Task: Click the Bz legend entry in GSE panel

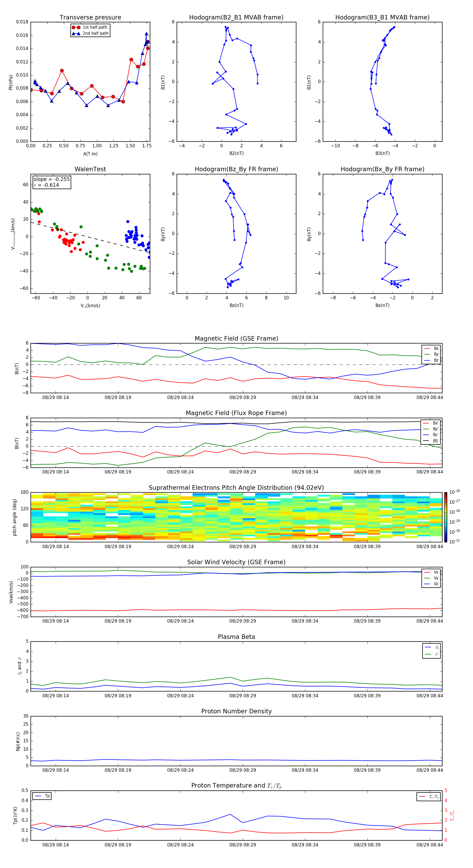Action: pyautogui.click(x=431, y=360)
